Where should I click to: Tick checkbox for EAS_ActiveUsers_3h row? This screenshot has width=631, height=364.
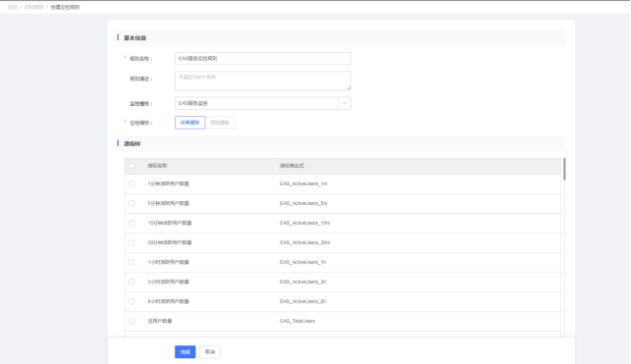tap(131, 282)
